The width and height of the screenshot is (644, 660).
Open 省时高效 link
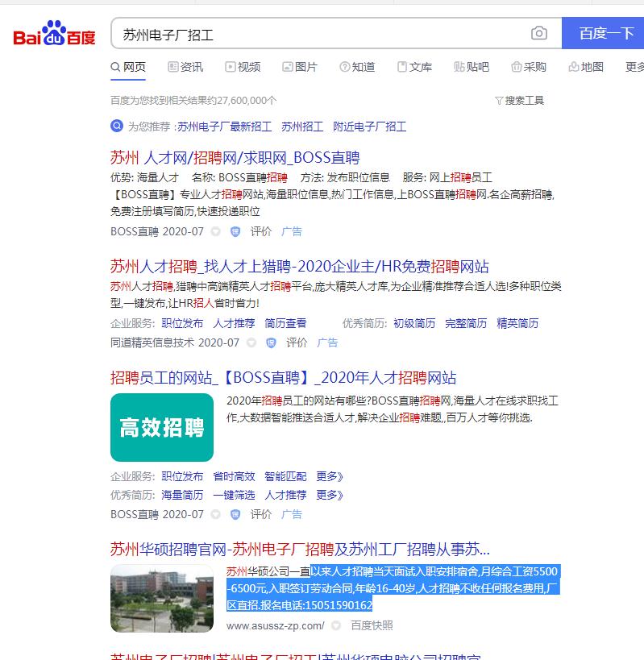pos(234,476)
